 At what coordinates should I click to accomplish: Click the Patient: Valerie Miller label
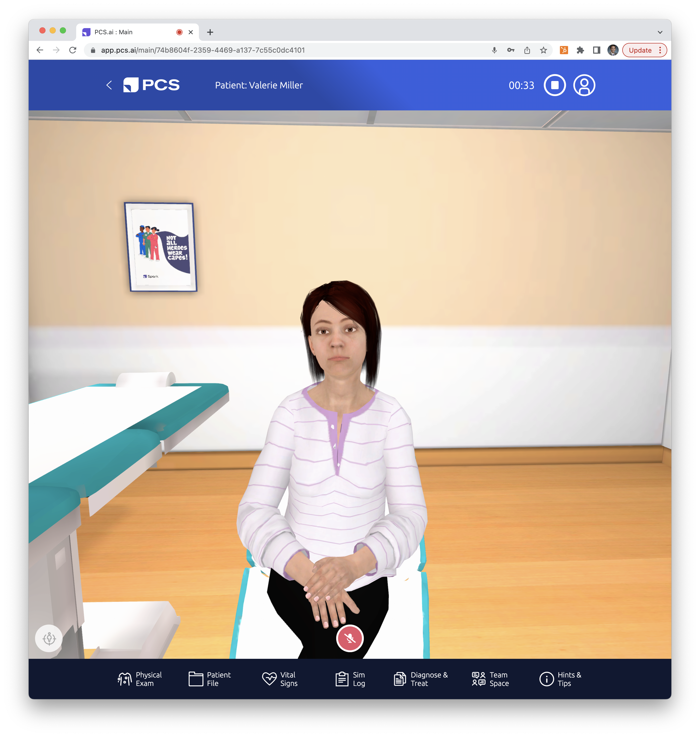click(x=259, y=85)
